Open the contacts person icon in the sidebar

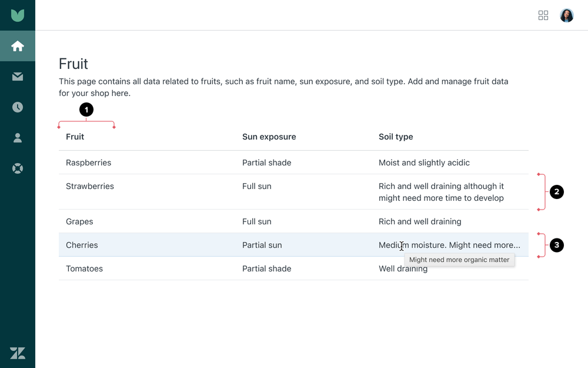[18, 138]
